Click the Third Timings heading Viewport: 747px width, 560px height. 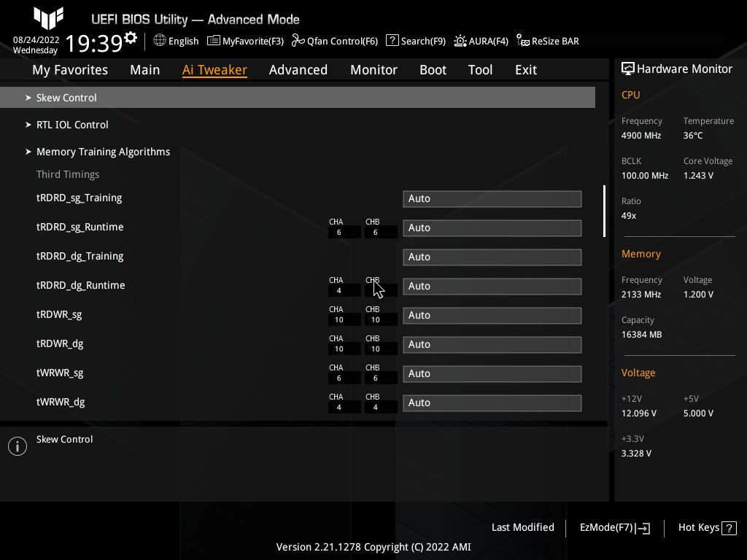68,174
